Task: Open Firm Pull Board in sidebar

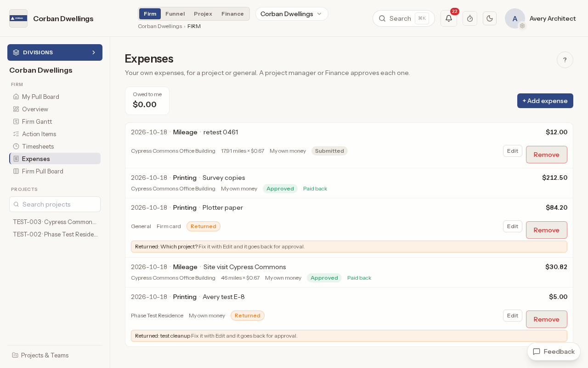Action: [55, 171]
